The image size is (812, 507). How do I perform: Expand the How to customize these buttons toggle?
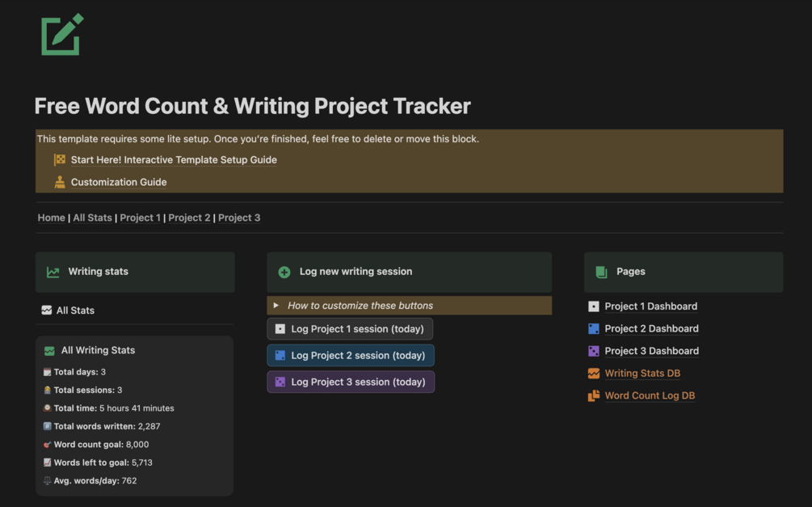coord(276,306)
